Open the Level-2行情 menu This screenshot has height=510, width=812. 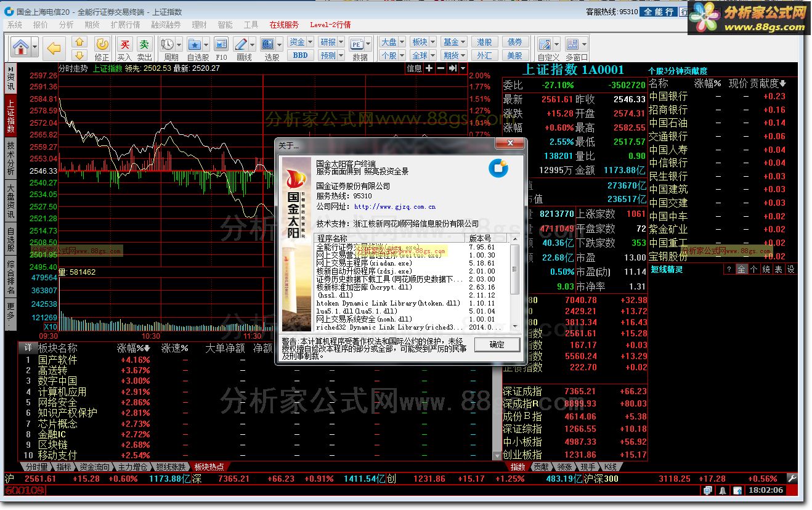pyautogui.click(x=330, y=25)
